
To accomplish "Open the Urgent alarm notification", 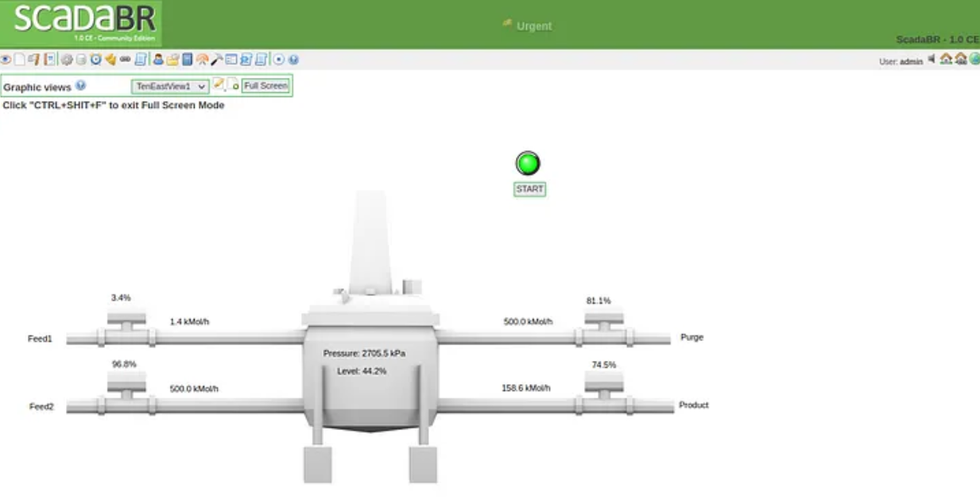I will pos(529,25).
